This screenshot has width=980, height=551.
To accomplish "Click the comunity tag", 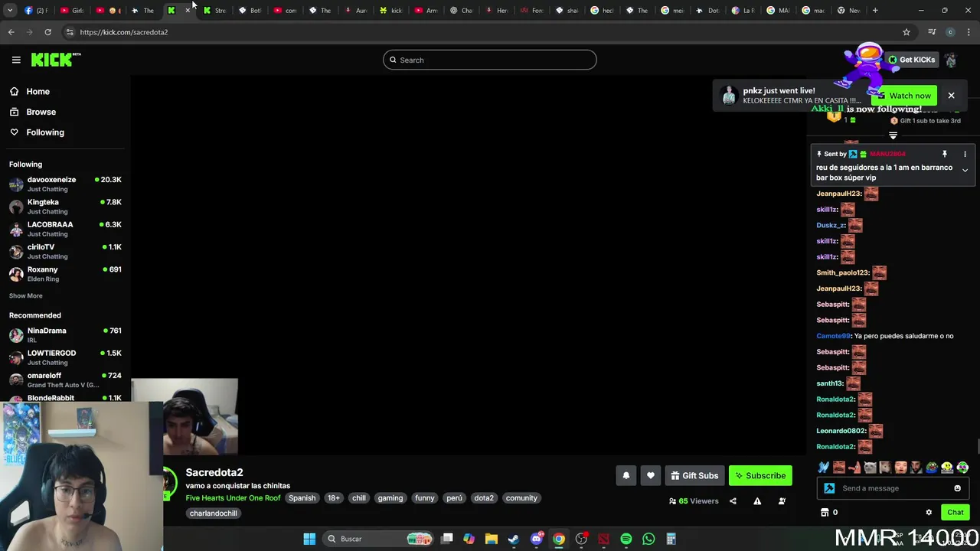I will 521,498.
